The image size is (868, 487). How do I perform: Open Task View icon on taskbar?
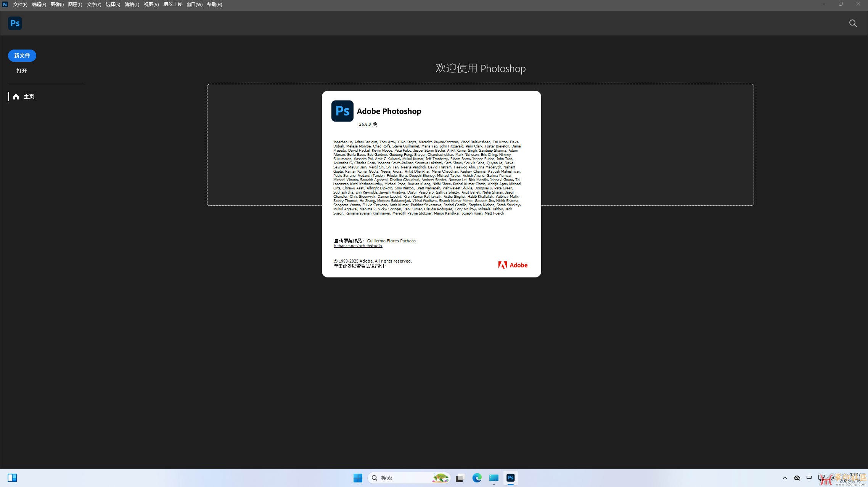pyautogui.click(x=460, y=478)
